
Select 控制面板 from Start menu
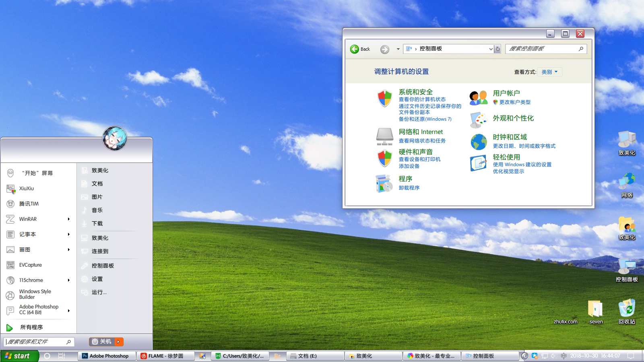coord(103,265)
